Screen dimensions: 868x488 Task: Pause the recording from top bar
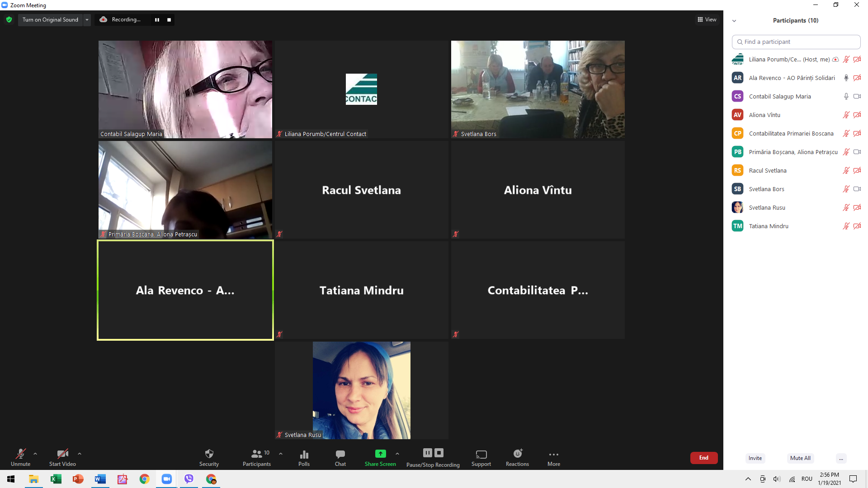pyautogui.click(x=157, y=19)
